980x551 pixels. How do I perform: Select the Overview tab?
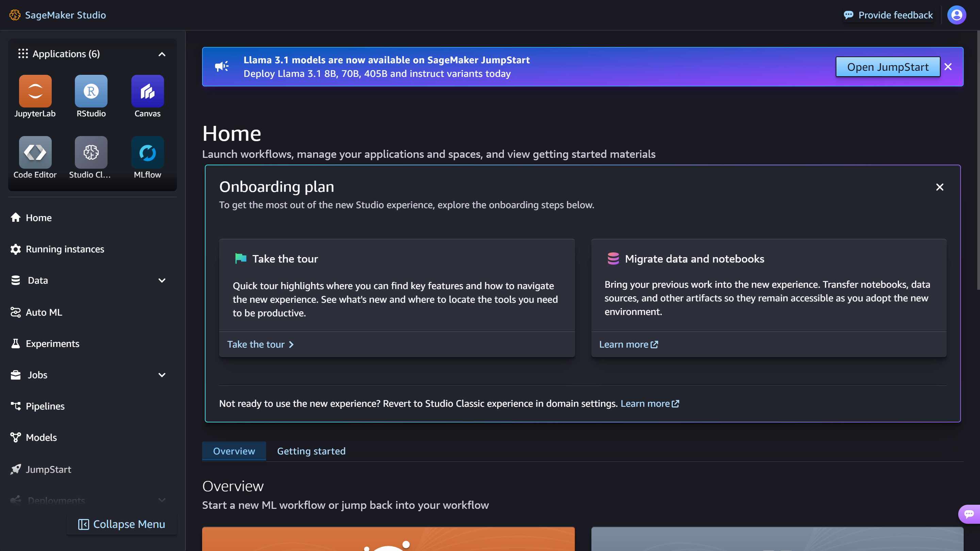[234, 451]
